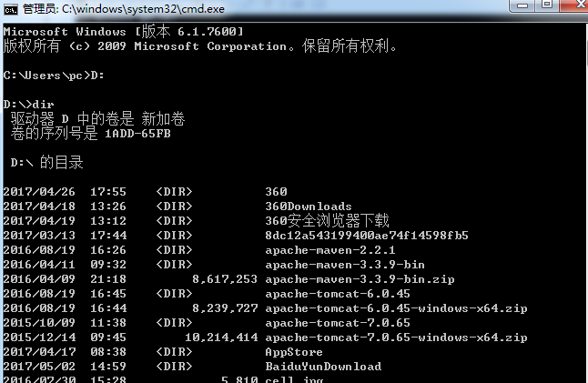
Task: Maximize the command prompt window
Action: [547, 5]
